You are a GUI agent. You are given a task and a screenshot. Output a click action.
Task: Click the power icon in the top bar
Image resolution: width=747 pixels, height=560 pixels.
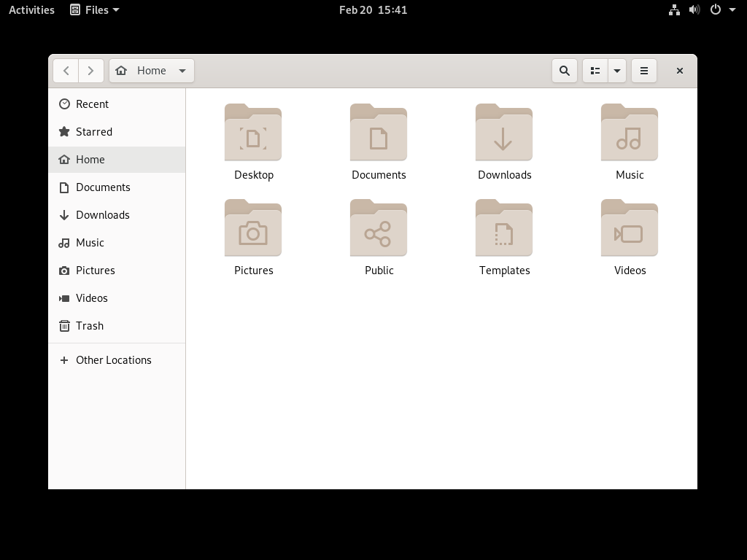[x=716, y=10]
